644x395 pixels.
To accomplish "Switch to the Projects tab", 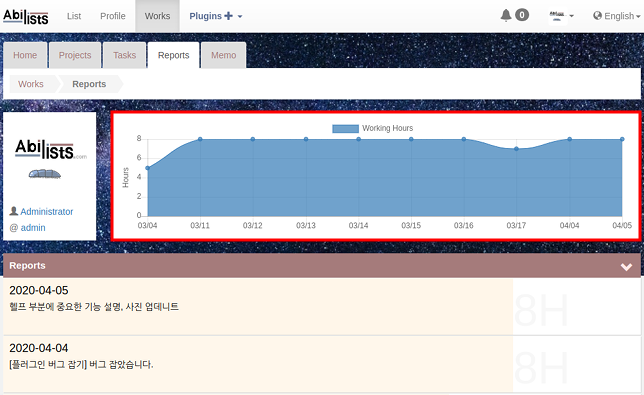I will click(75, 55).
